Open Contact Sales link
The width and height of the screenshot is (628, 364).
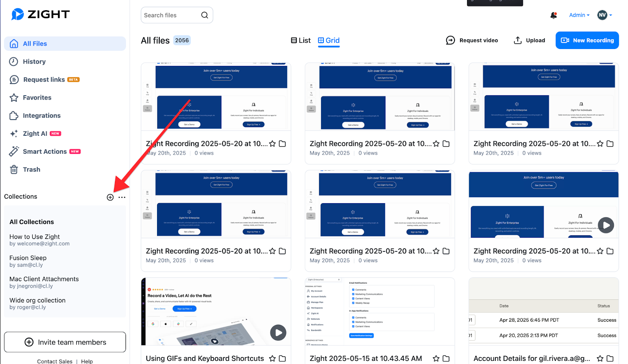55,361
